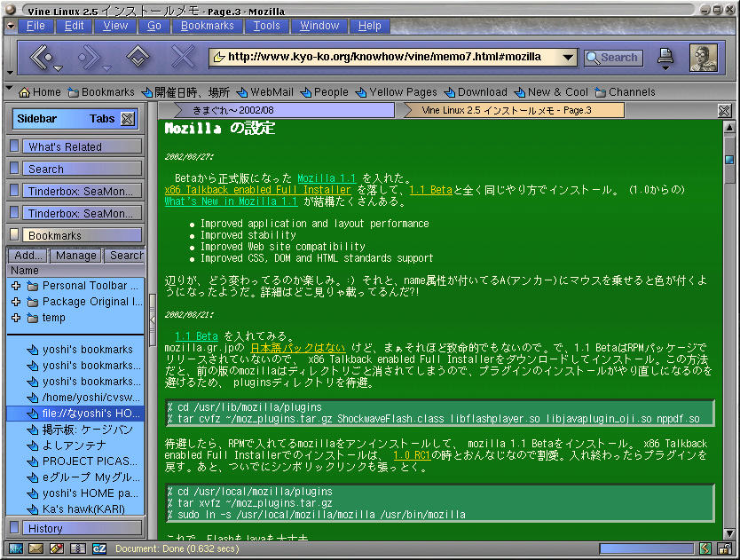
Task: Open the URL bar history dropdown arrow
Action: click(x=568, y=58)
